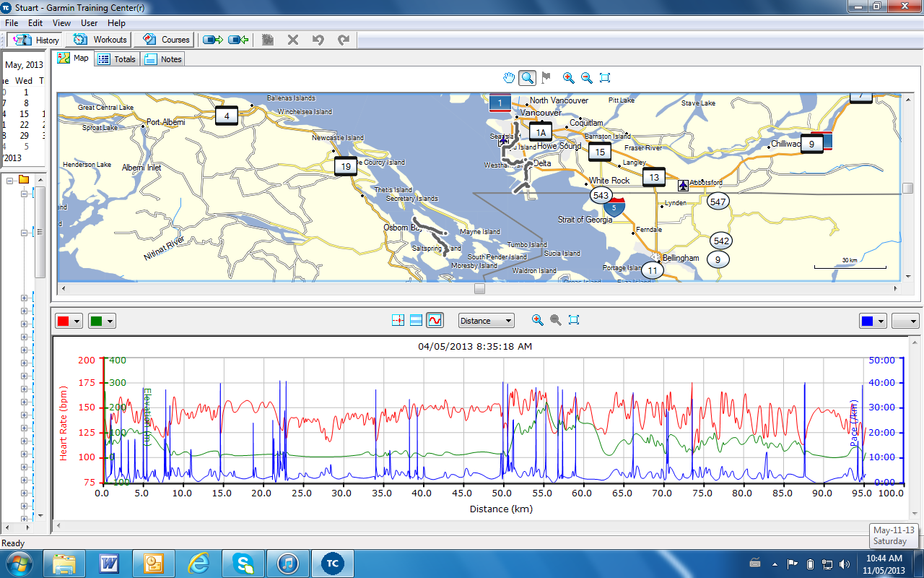Image resolution: width=924 pixels, height=578 pixels.
Task: Toggle smoothed line graph mode
Action: pos(435,320)
